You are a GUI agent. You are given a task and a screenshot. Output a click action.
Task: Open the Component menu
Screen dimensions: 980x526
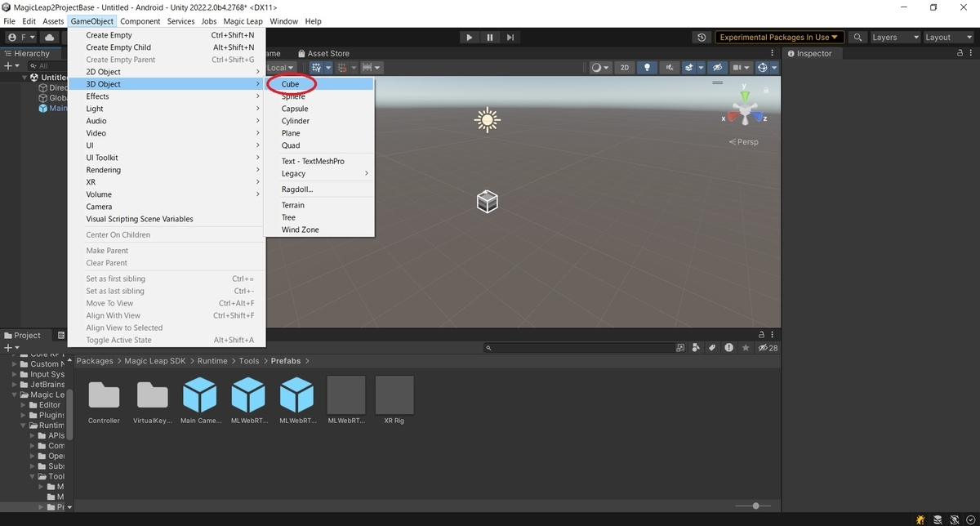coord(140,21)
